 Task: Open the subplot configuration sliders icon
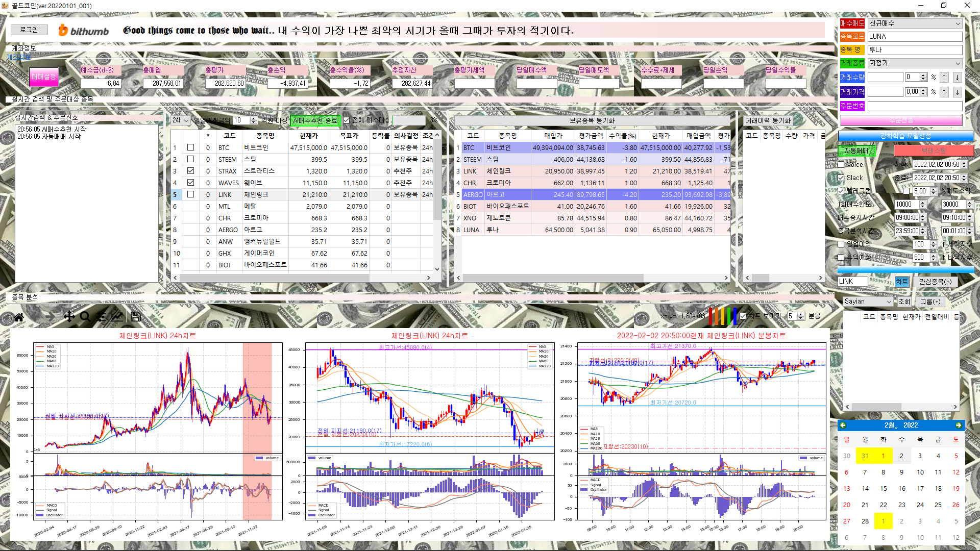pyautogui.click(x=102, y=317)
